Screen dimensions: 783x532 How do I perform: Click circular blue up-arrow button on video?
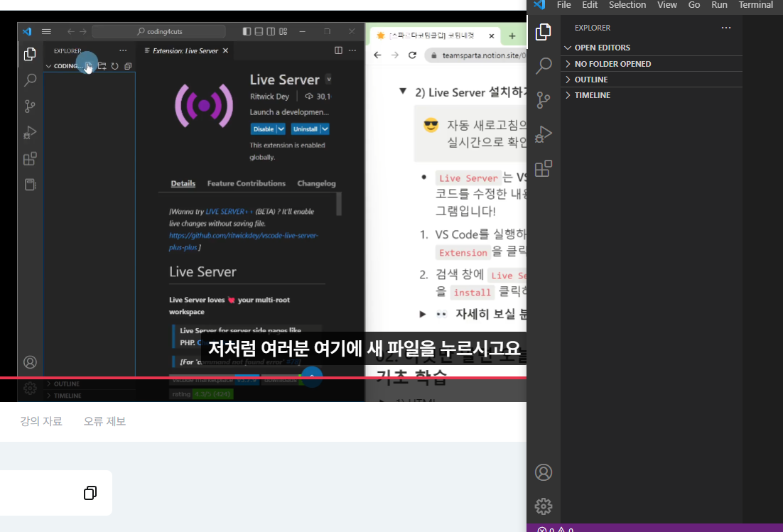click(x=312, y=376)
